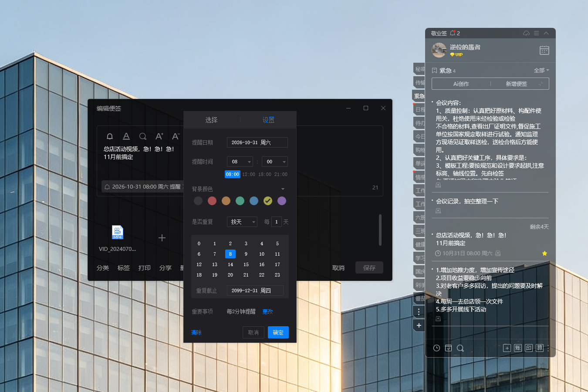
Task: Open the 按天 repeat type dropdown
Action: click(x=242, y=222)
